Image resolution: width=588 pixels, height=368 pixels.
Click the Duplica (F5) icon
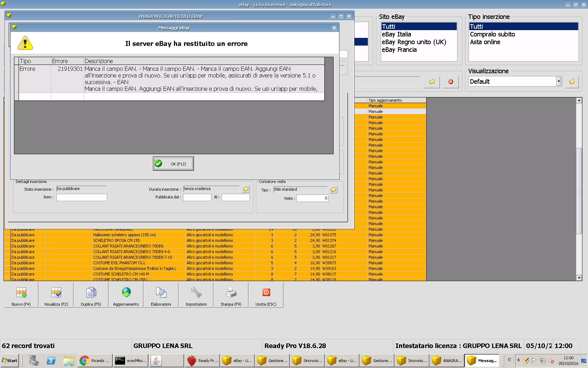pyautogui.click(x=91, y=295)
